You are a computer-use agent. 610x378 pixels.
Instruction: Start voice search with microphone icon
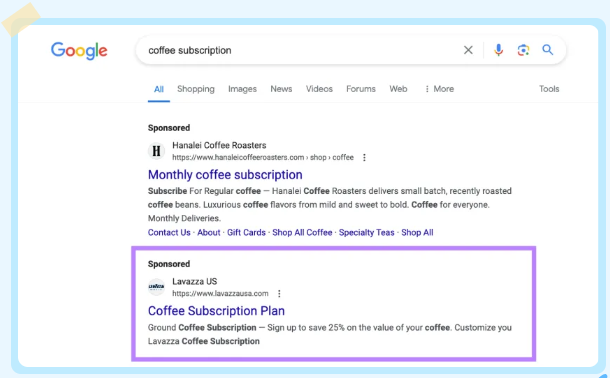click(x=498, y=50)
